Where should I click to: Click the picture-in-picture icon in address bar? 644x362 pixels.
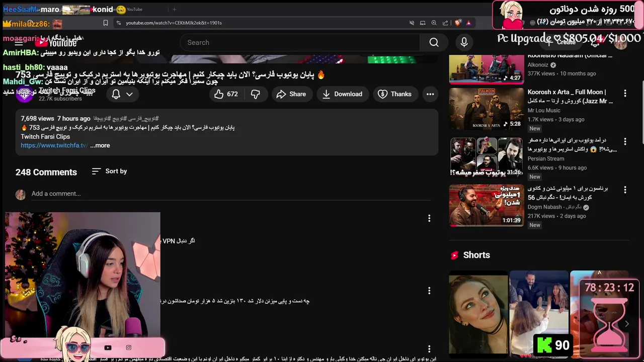[423, 23]
